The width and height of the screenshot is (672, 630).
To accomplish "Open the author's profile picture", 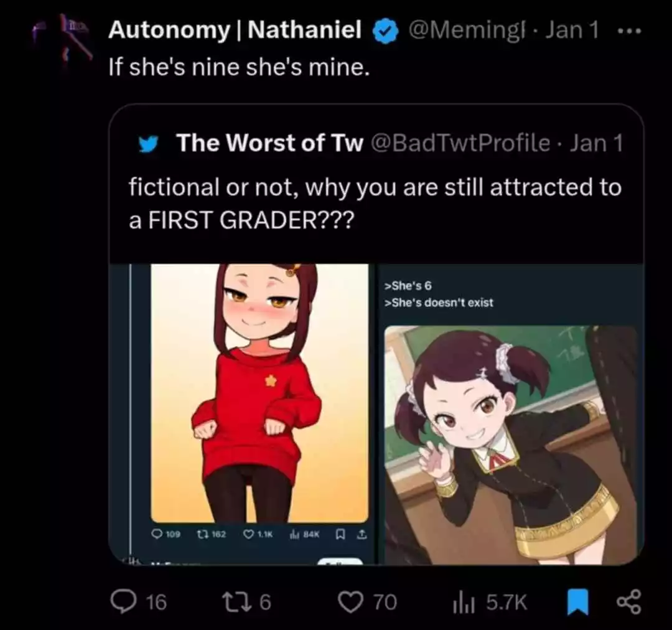I will pyautogui.click(x=63, y=42).
